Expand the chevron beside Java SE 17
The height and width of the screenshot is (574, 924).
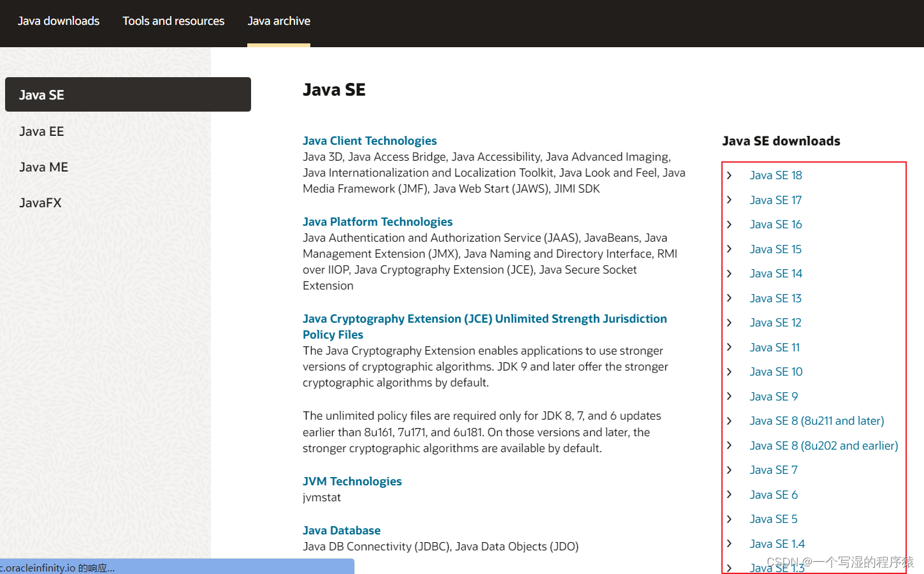tap(730, 200)
